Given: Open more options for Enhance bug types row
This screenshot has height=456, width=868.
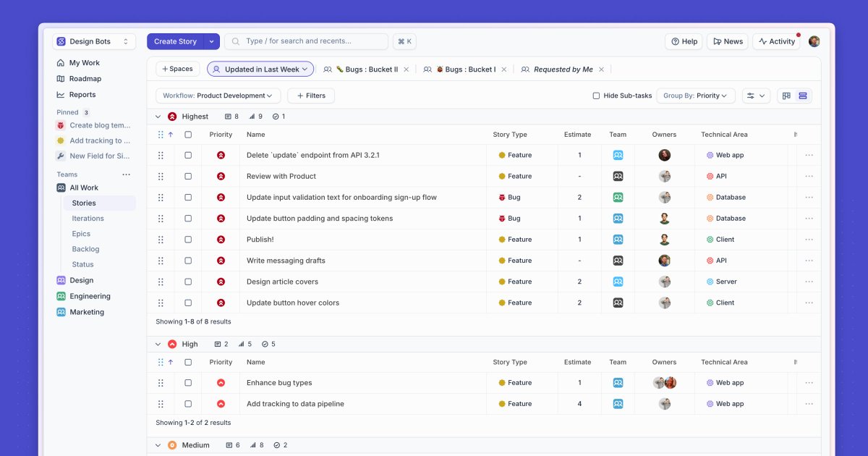Looking at the screenshot, I should tap(809, 383).
